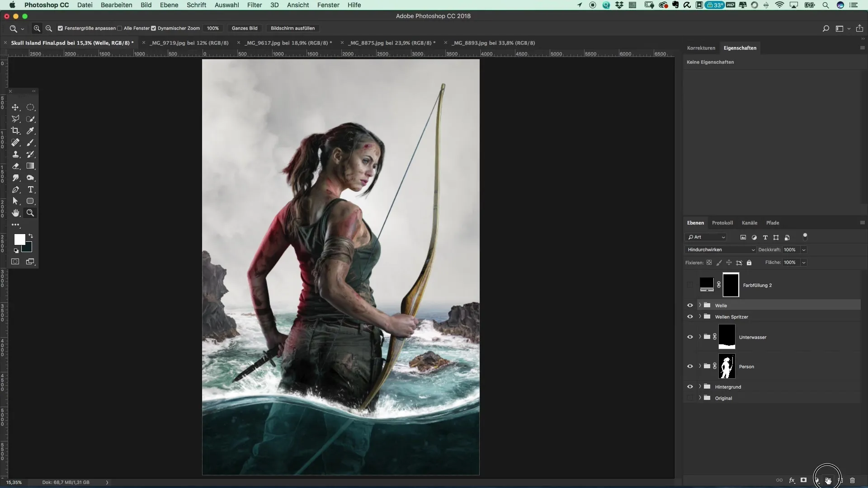Show the Original layer group
Image resolution: width=868 pixels, height=488 pixels.
[690, 398]
